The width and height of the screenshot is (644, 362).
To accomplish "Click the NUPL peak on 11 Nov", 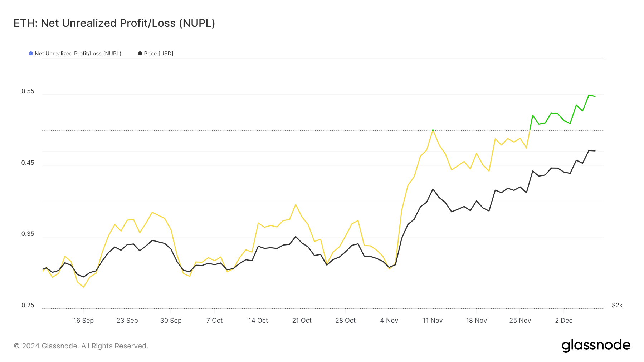I will tap(433, 130).
